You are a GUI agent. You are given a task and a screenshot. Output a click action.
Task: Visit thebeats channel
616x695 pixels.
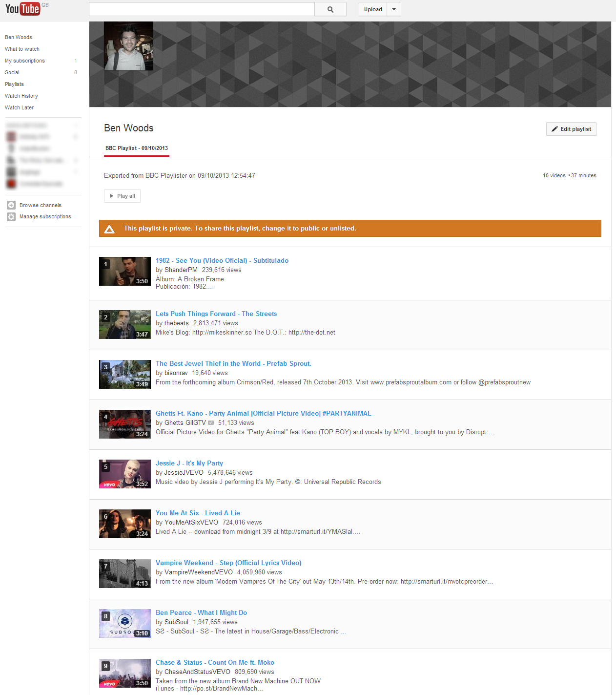177,323
